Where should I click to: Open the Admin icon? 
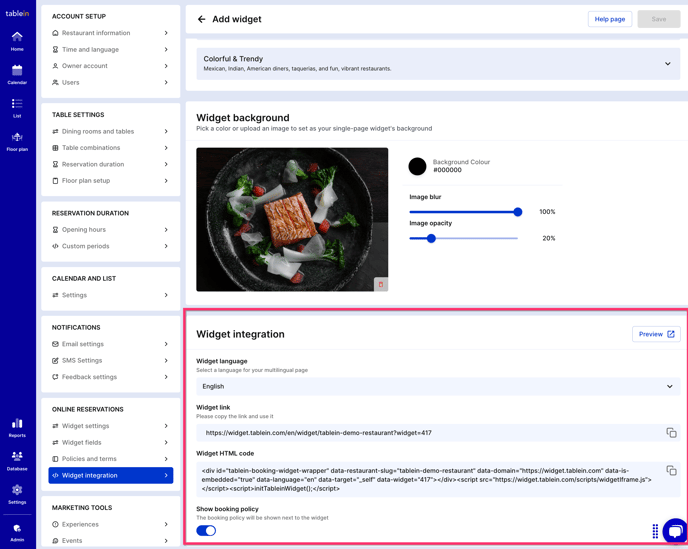pos(17,532)
